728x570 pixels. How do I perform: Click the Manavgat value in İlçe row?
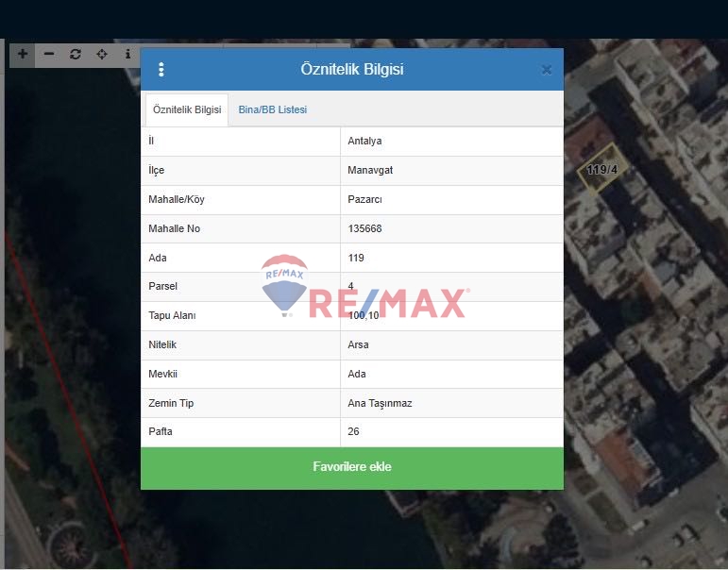click(370, 171)
